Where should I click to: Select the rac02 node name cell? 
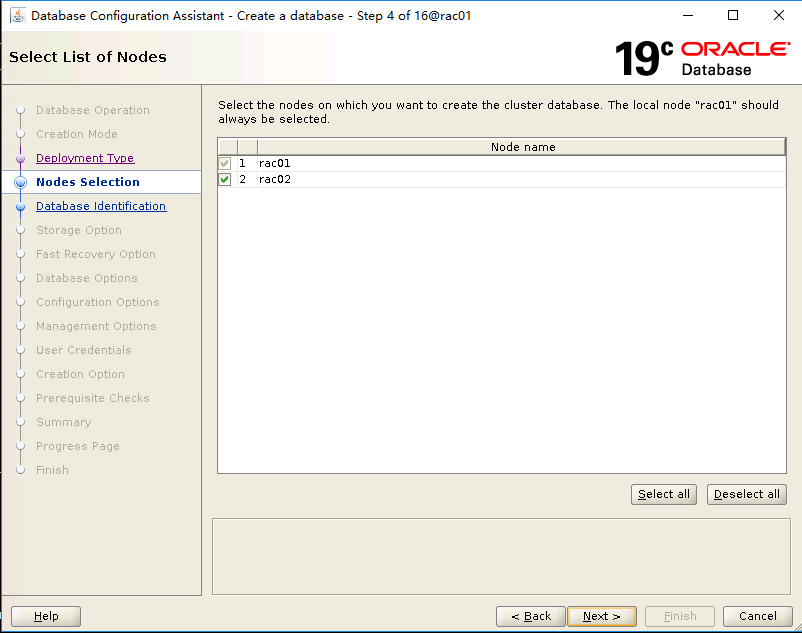[x=522, y=179]
